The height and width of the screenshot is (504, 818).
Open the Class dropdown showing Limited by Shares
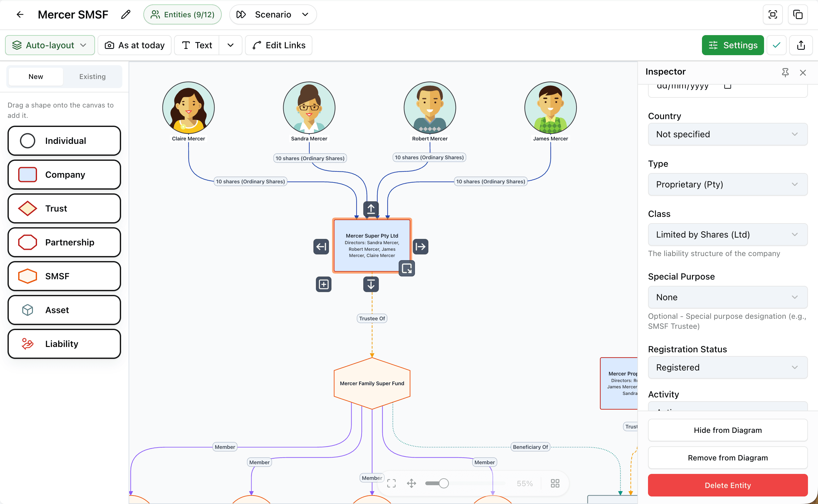pos(728,234)
